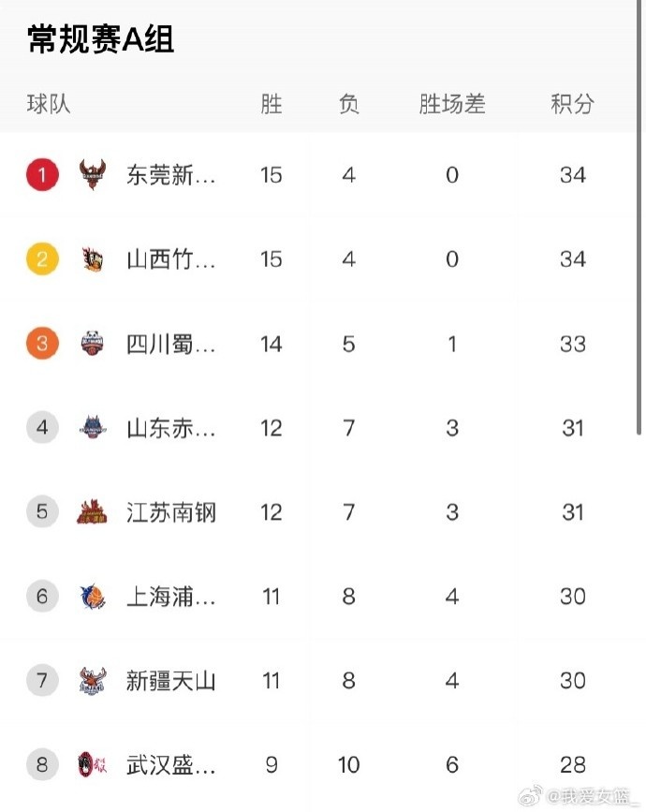The height and width of the screenshot is (812, 646).
Task: Open the 江苏南钢 team name
Action: click(171, 512)
